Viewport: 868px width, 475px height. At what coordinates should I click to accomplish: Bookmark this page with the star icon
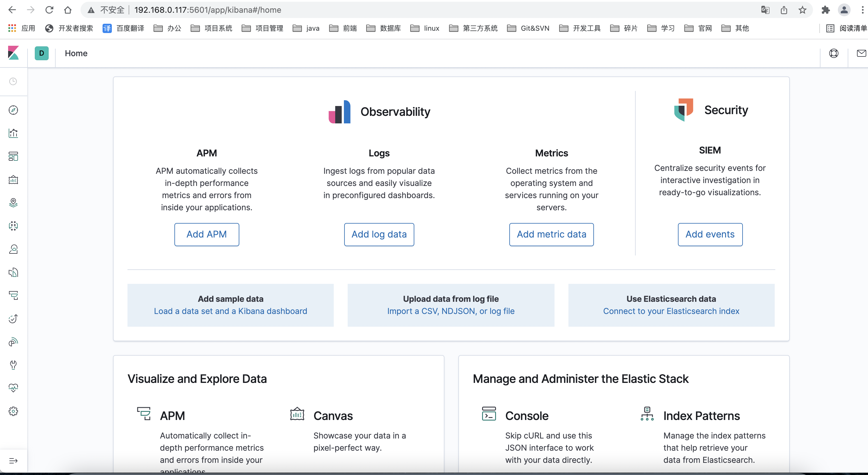tap(802, 10)
